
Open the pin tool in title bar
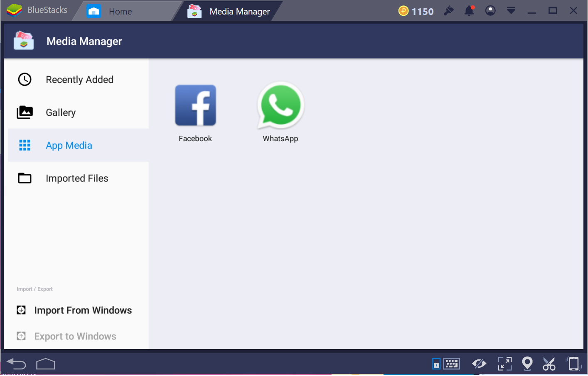[449, 11]
